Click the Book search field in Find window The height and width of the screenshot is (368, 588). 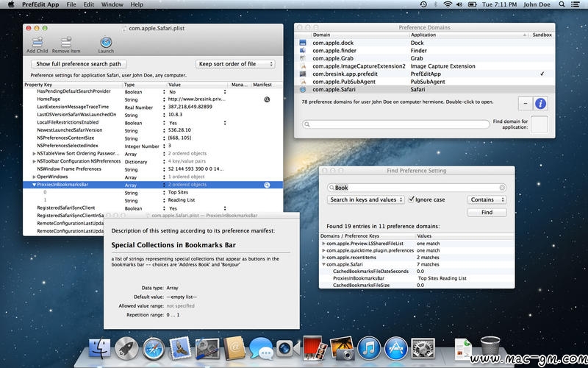pyautogui.click(x=417, y=188)
